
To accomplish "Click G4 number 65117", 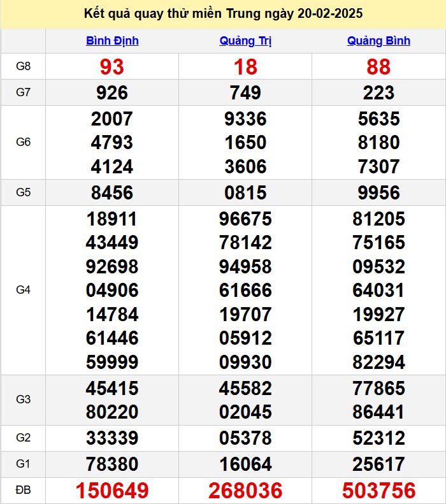I will (378, 338).
